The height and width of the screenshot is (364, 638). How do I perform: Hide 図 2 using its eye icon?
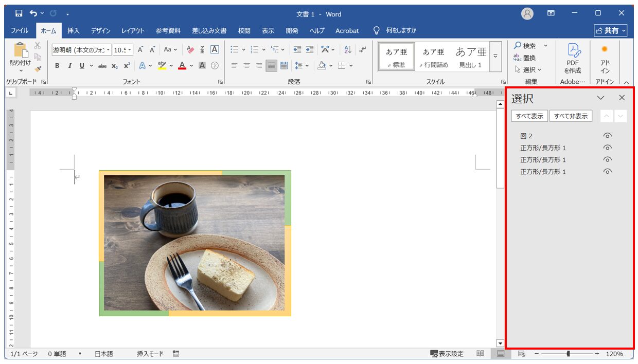[608, 136]
